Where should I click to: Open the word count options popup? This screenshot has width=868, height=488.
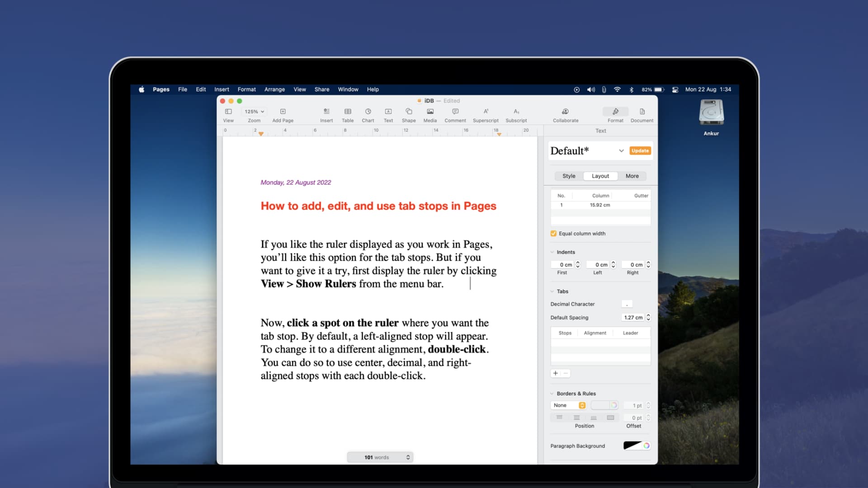(x=380, y=457)
